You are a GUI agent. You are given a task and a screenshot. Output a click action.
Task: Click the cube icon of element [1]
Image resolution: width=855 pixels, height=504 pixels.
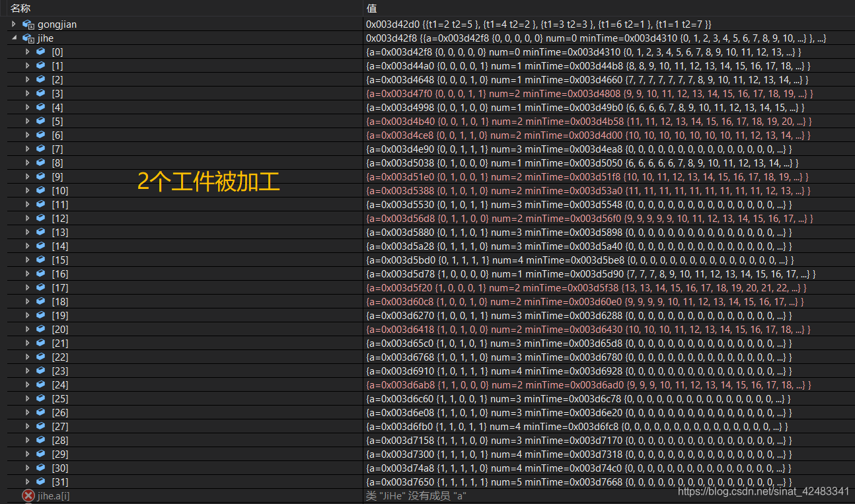click(x=41, y=65)
